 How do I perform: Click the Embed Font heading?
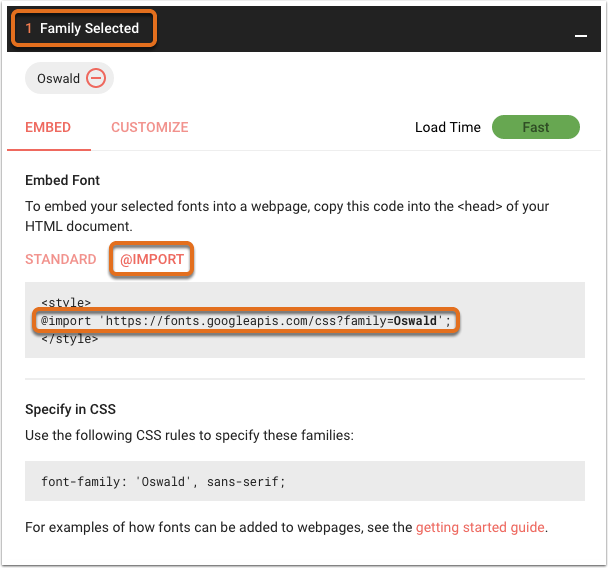pyautogui.click(x=62, y=180)
